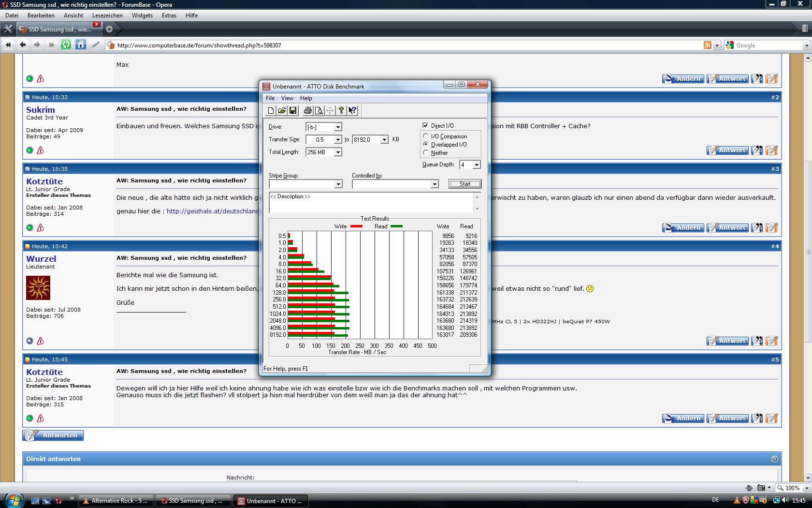The image size is (812, 508).
Task: Click the quick reply icon in post #4
Action: click(x=772, y=341)
